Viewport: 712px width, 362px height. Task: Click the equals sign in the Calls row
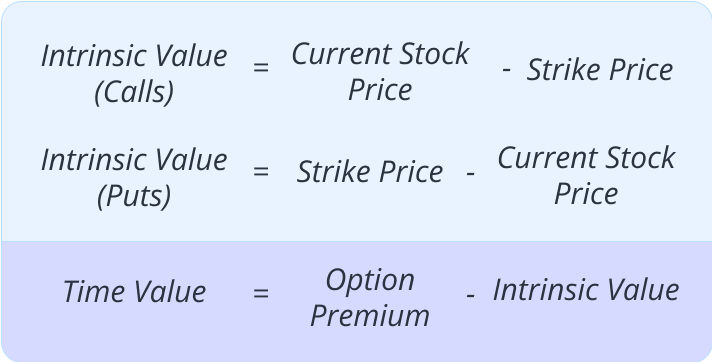click(x=261, y=68)
